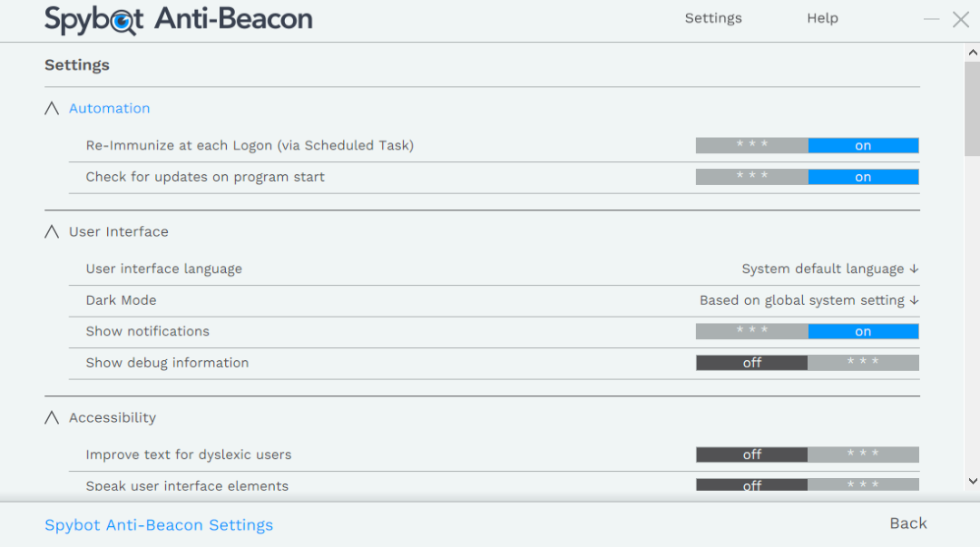Enable Show debug information
Screen dimensions: 980x547
[x=863, y=362]
